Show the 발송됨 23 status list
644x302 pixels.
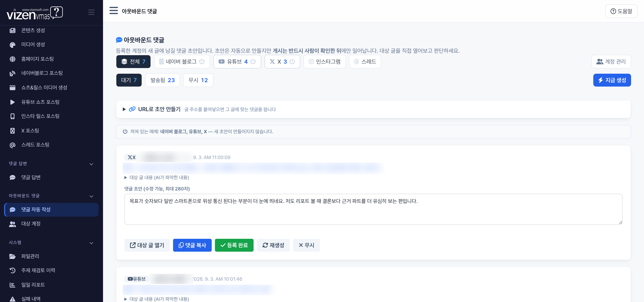pos(162,80)
